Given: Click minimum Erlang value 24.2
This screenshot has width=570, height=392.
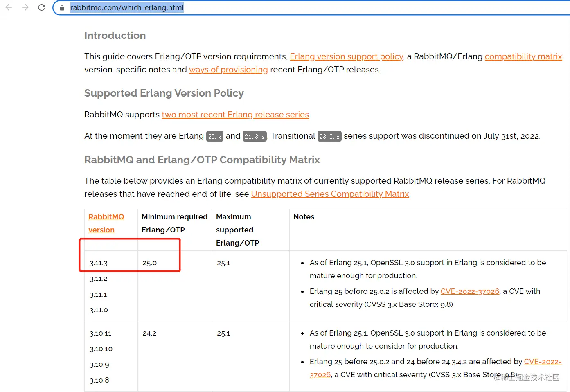Looking at the screenshot, I should point(149,333).
